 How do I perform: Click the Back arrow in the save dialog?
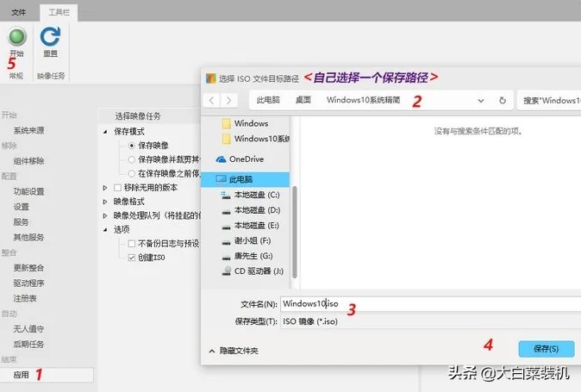click(x=211, y=100)
